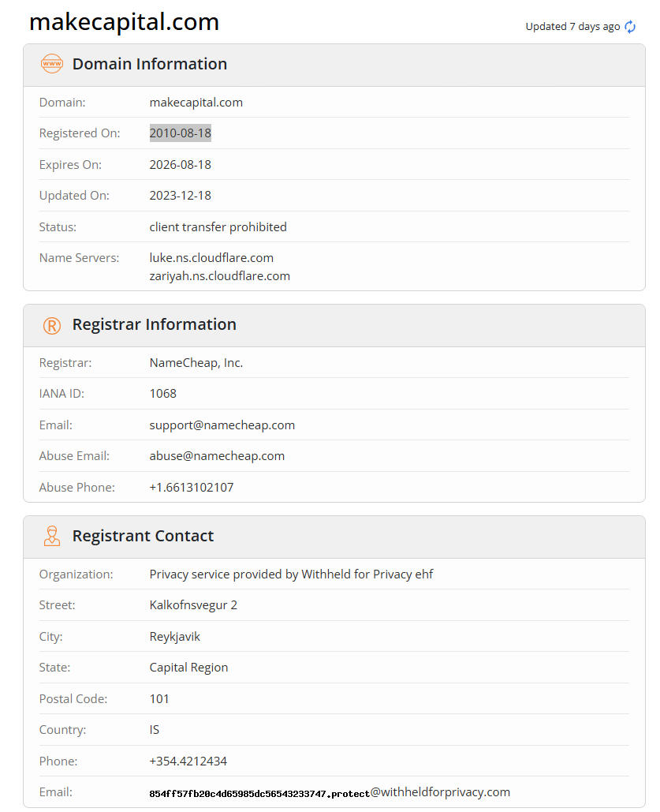Click the highlighted 2010-08-18 registration date
Image resolution: width=660 pixels, height=812 pixels.
(x=181, y=133)
